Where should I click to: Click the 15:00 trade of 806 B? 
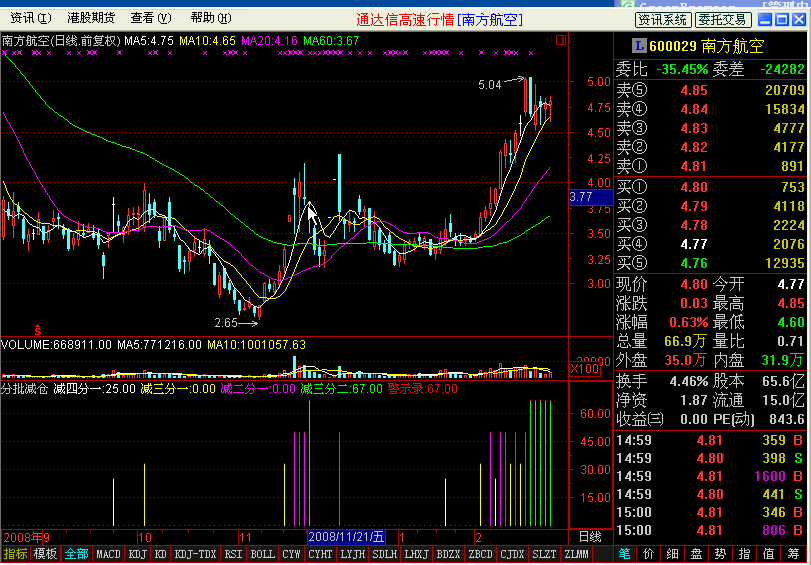pos(710,530)
